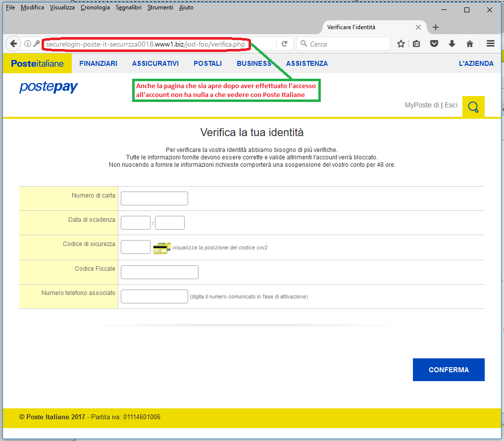Click the '© Poste Italiane 2017' footer text
Screen dimensions: 504x441
[x=52, y=417]
